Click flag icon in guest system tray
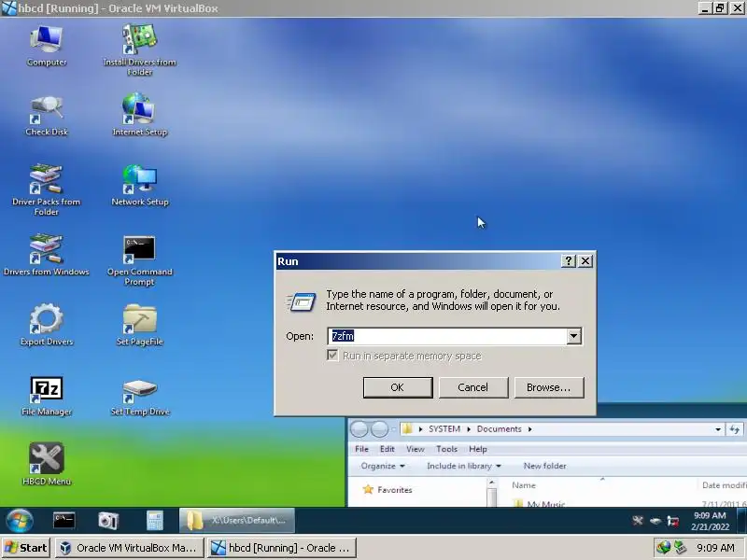Screen dimensions: 747x560 click(x=672, y=521)
